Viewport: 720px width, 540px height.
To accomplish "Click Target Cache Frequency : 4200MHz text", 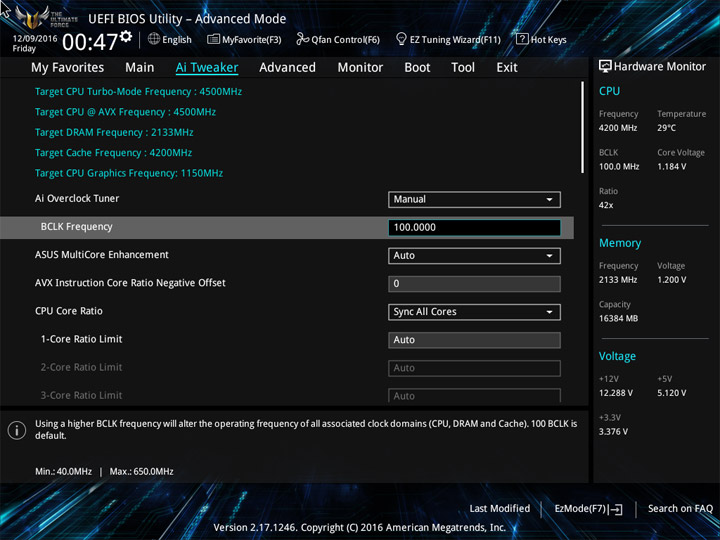I will (113, 153).
